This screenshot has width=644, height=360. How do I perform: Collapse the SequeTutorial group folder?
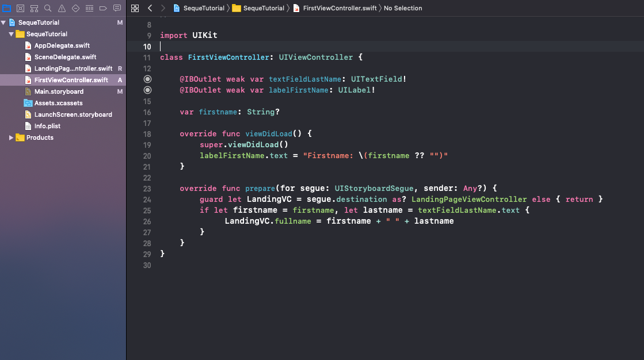coord(10,33)
